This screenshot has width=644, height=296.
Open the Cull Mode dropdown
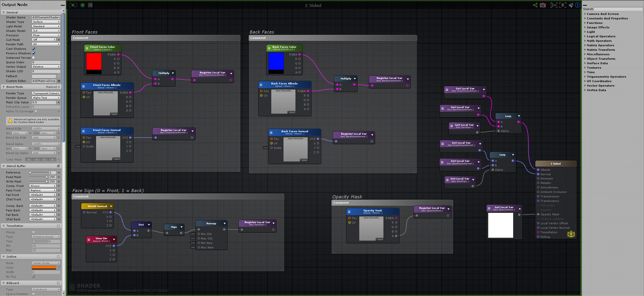(x=44, y=40)
